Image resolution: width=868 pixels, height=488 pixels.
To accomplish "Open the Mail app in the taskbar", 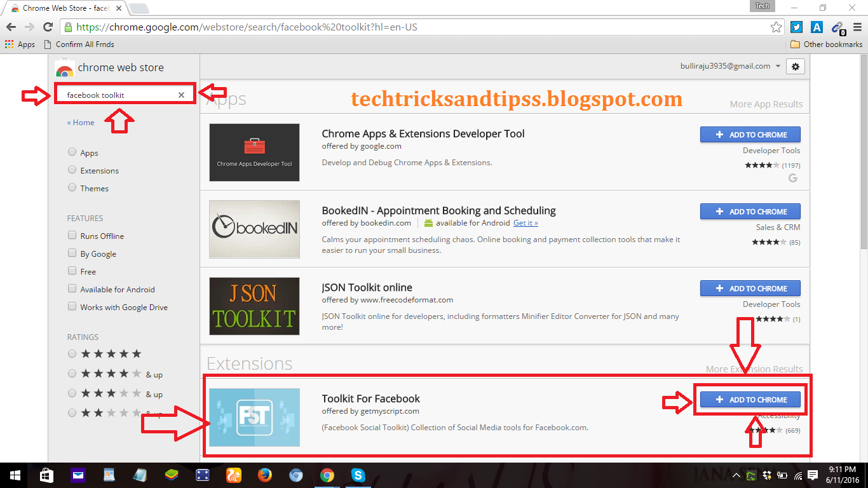I will (x=78, y=475).
